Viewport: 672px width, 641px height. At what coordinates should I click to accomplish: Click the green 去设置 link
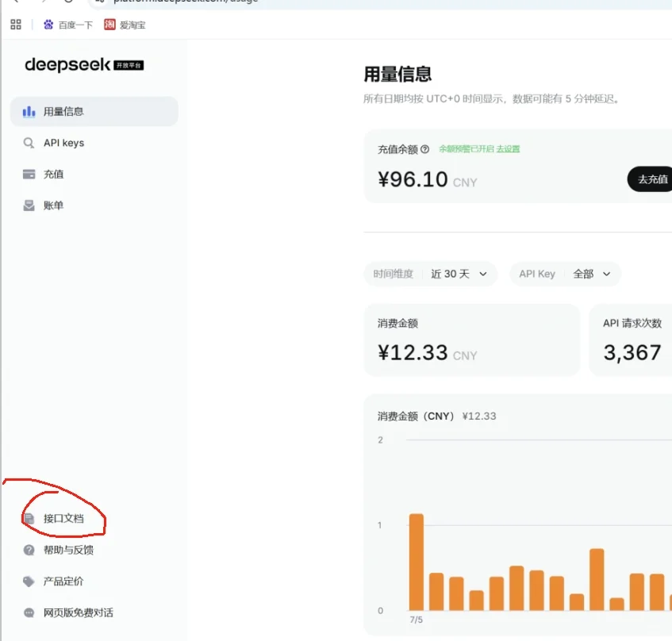(508, 149)
